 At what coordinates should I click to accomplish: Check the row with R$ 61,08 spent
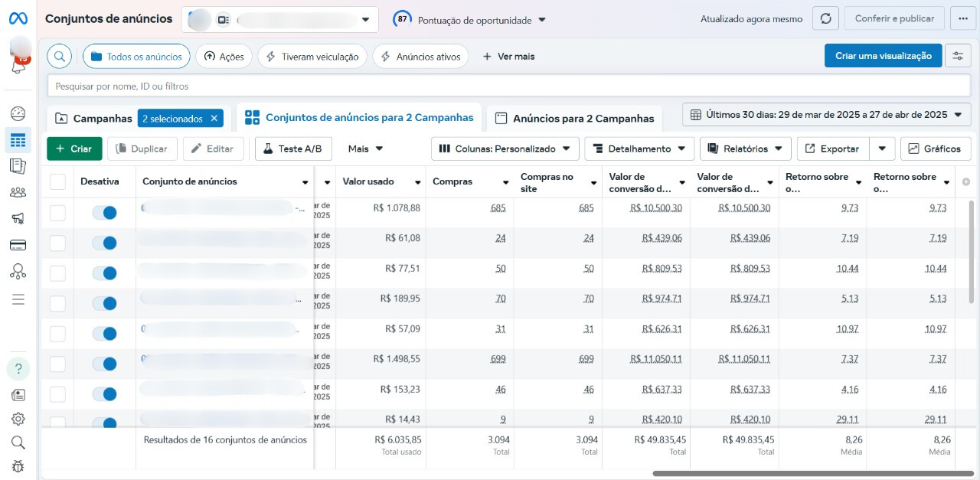tap(57, 243)
